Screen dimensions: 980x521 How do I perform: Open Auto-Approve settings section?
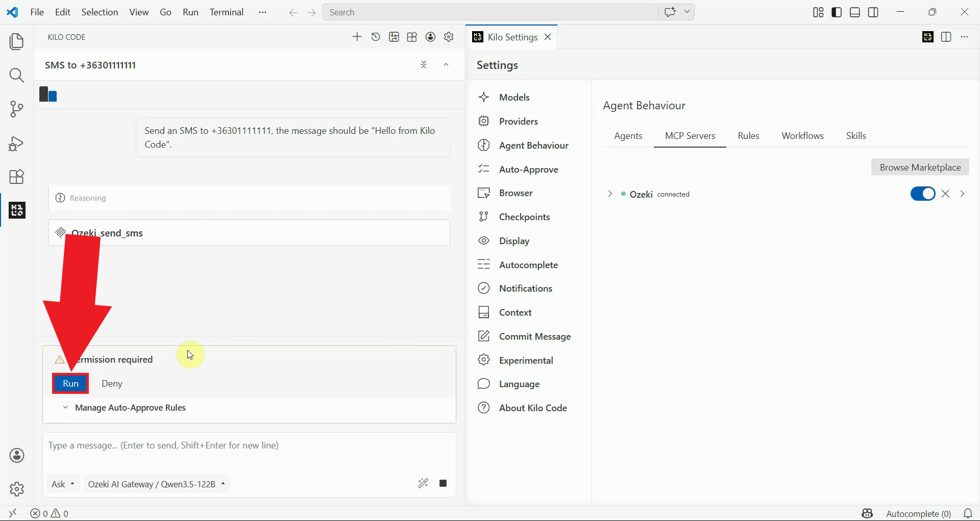pyautogui.click(x=529, y=169)
